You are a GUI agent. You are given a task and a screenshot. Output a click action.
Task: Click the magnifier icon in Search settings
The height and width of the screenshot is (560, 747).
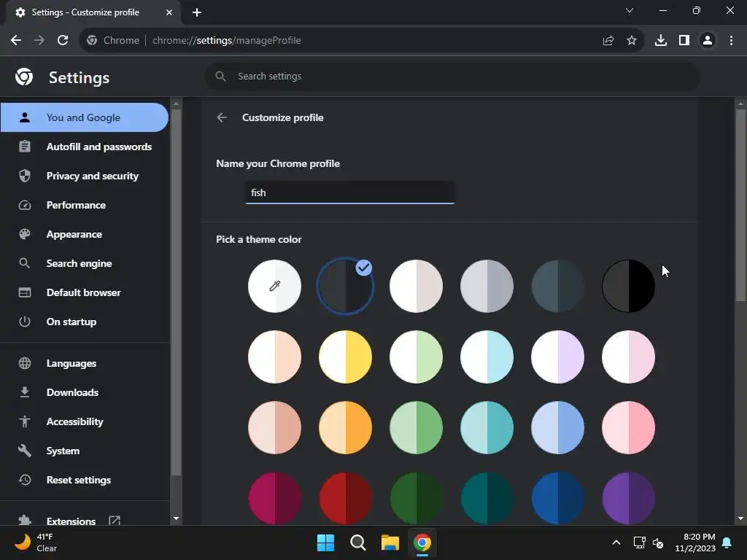coord(220,76)
